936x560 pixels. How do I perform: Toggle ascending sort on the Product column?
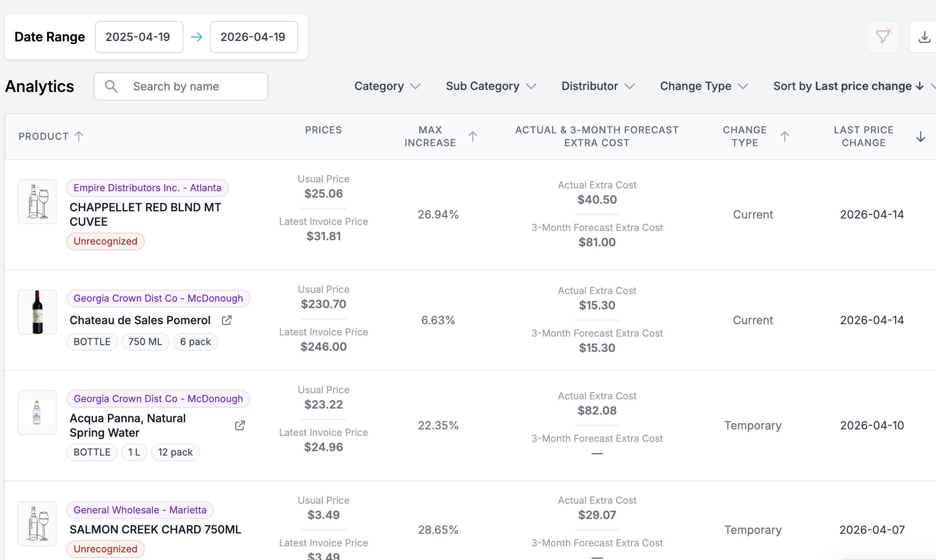(79, 136)
